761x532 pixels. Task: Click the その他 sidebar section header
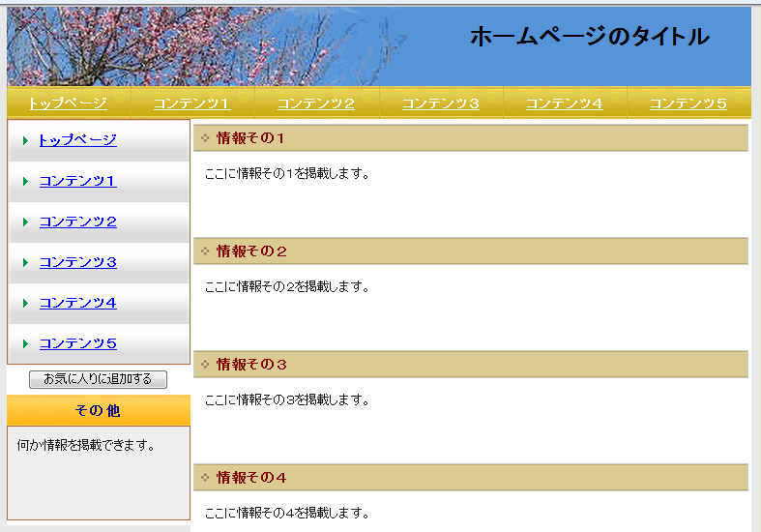[x=98, y=411]
